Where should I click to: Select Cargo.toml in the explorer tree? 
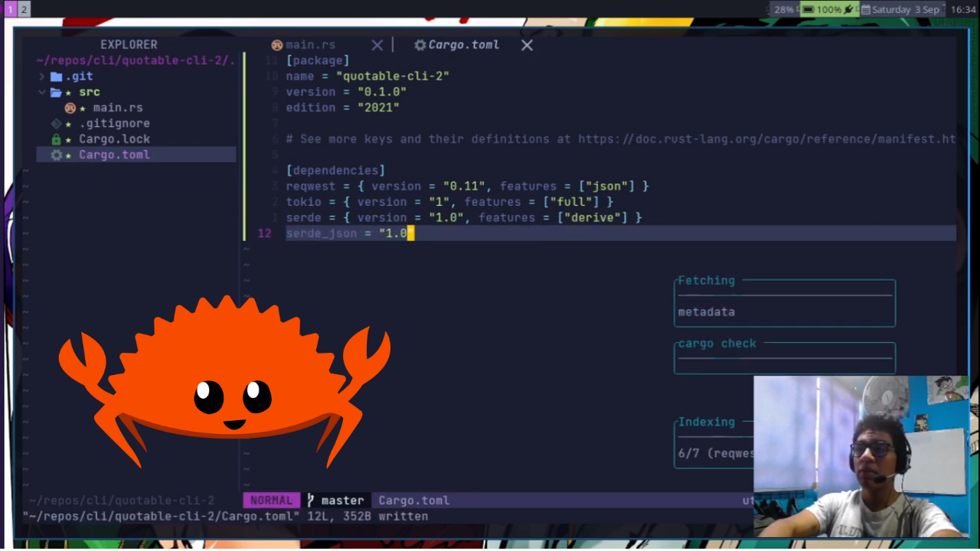[114, 155]
